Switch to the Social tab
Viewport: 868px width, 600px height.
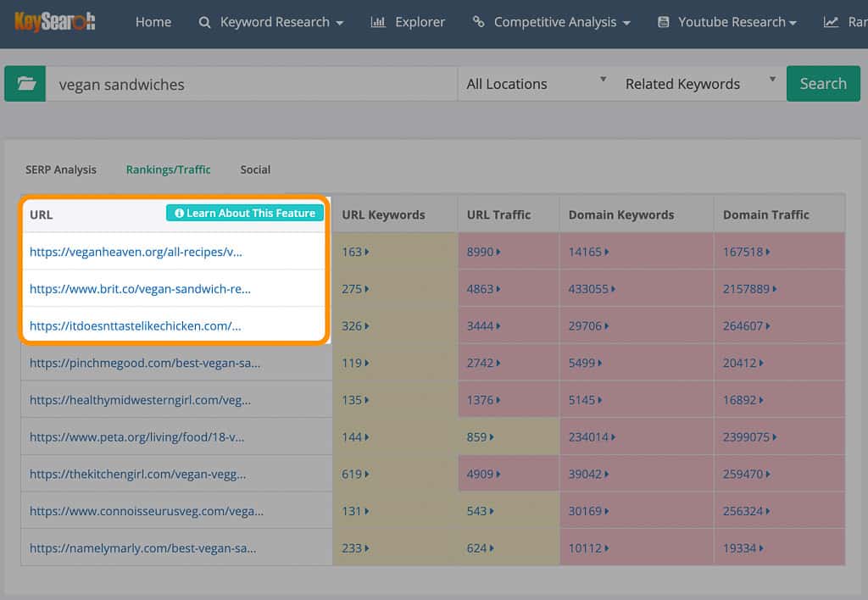click(x=255, y=169)
